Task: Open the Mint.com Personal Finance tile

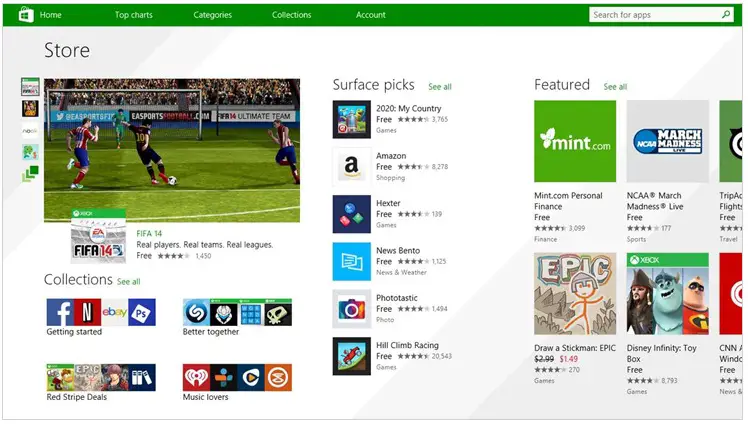Action: tap(575, 141)
